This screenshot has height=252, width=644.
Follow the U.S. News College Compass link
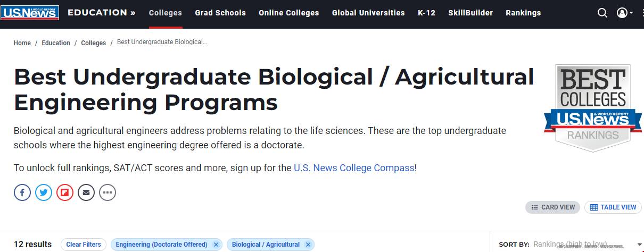coord(354,168)
